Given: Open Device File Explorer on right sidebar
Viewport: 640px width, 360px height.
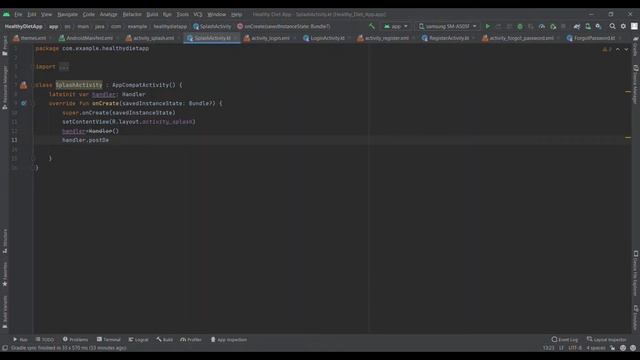Looking at the screenshot, I should click(x=635, y=273).
